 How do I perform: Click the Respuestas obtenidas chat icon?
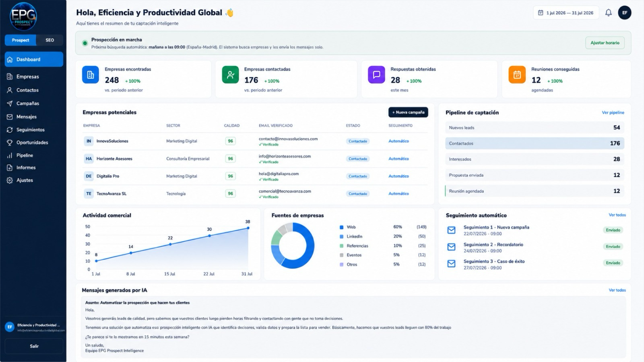tap(376, 74)
